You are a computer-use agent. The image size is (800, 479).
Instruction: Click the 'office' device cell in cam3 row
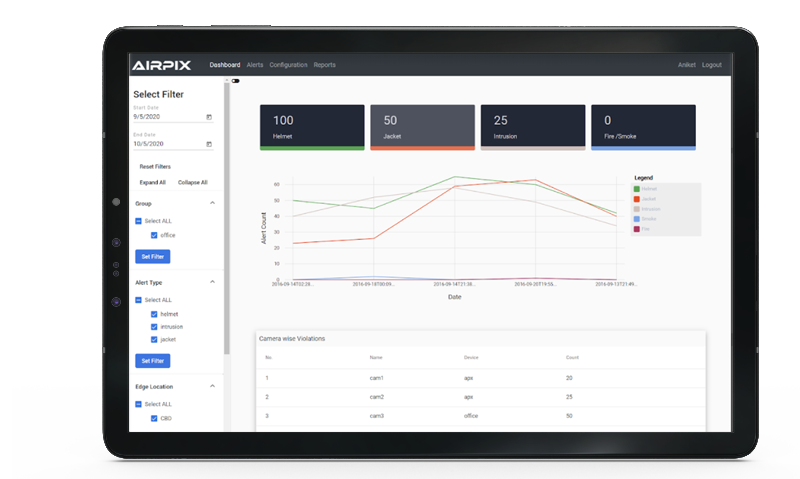click(471, 416)
